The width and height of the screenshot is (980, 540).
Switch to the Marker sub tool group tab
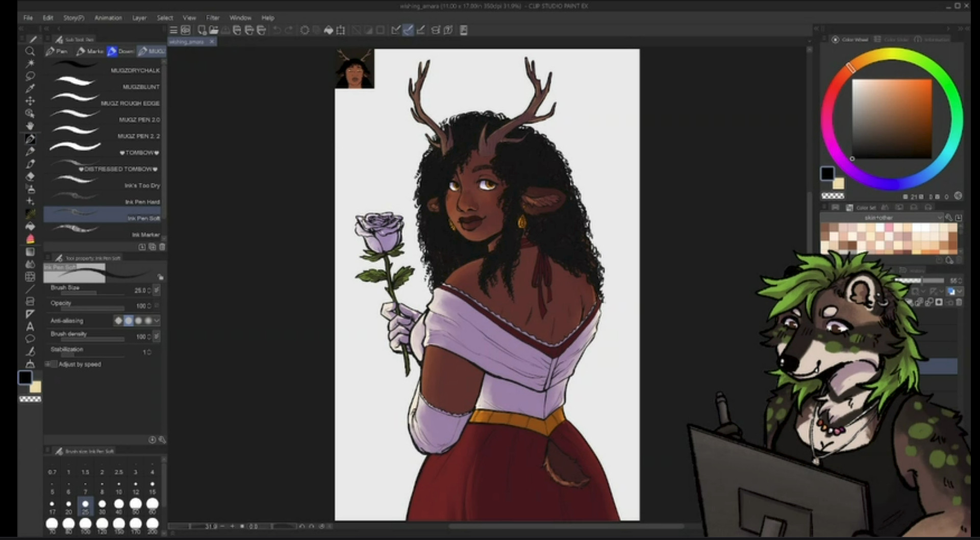[x=90, y=51]
